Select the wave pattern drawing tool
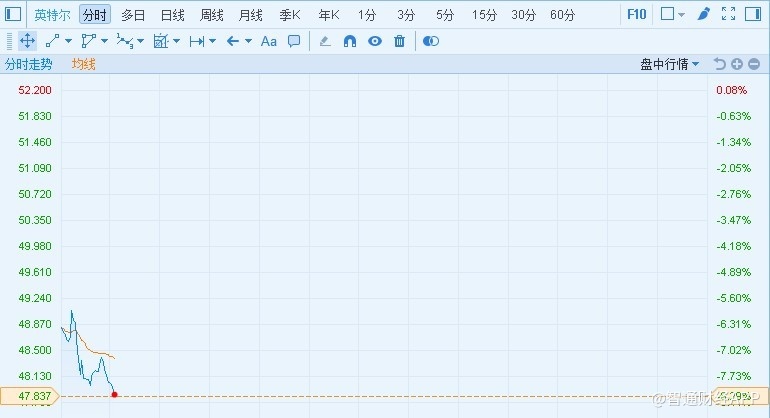 [x=125, y=41]
